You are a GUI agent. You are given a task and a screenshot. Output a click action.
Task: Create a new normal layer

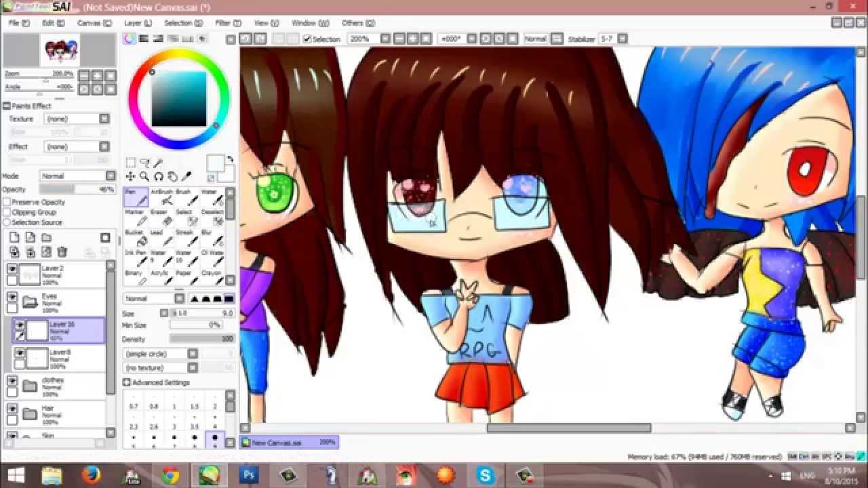click(14, 237)
